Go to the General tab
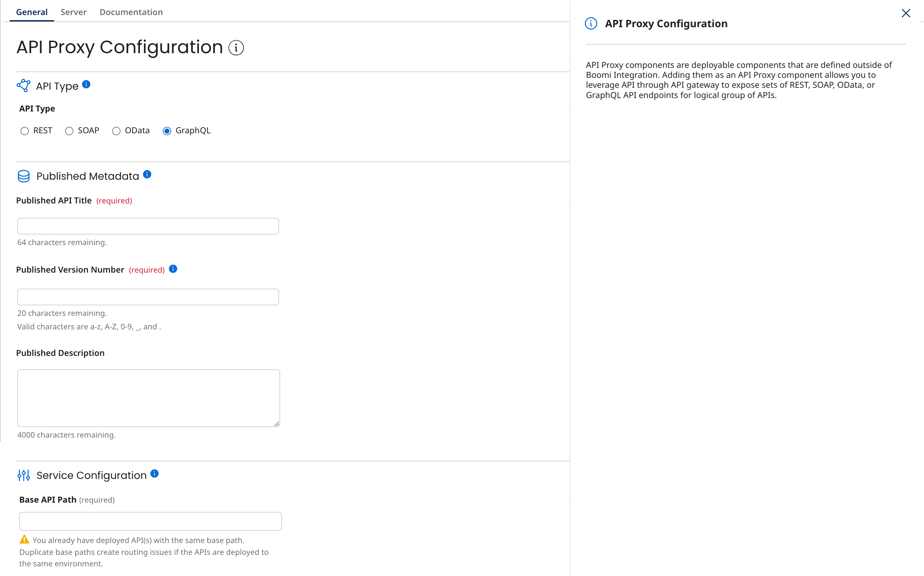 32,12
